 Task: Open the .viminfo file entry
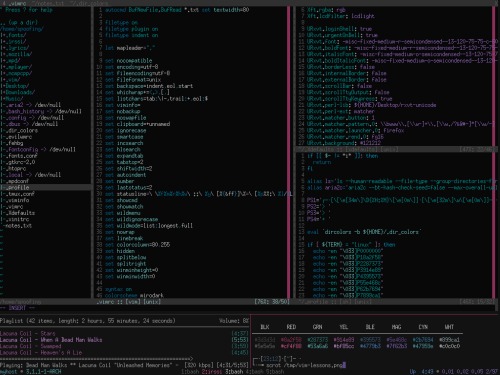(17, 200)
